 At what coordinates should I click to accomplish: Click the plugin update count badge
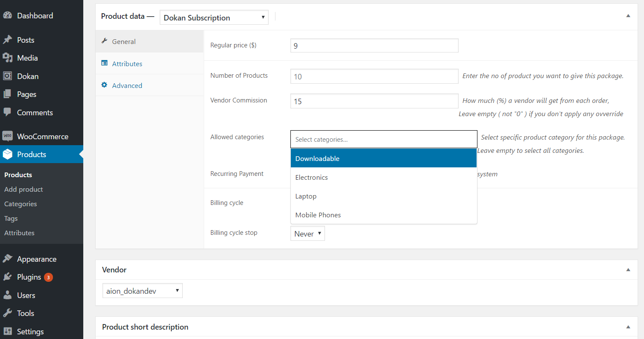(x=49, y=277)
